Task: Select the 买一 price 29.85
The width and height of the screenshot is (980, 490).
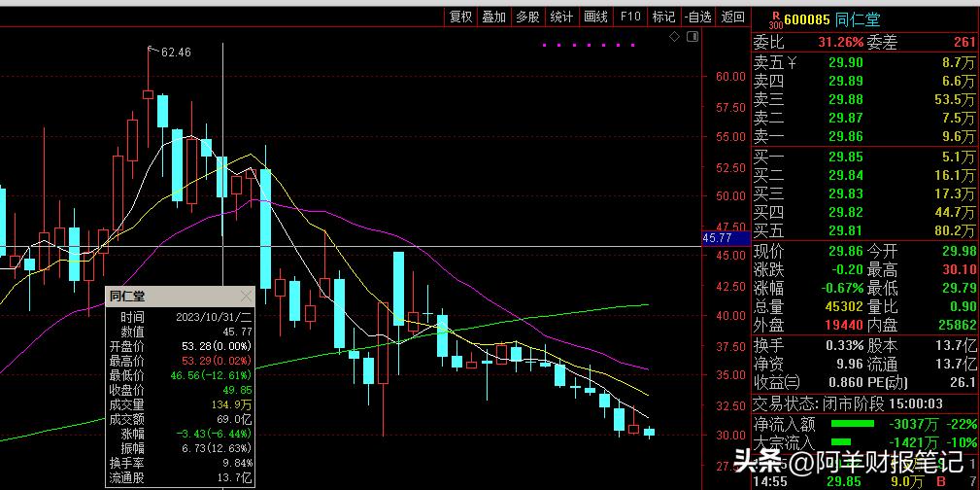Action: [x=846, y=157]
